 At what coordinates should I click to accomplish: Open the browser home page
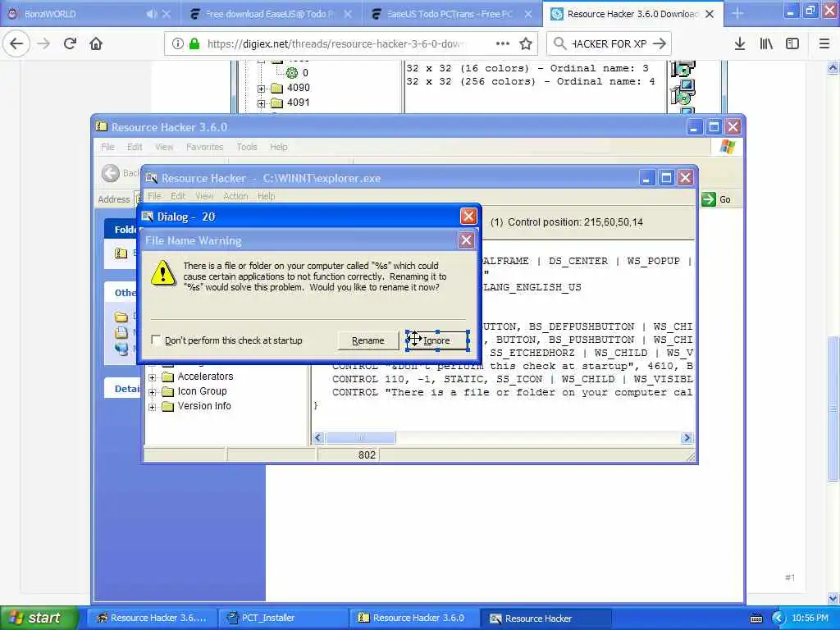[96, 43]
